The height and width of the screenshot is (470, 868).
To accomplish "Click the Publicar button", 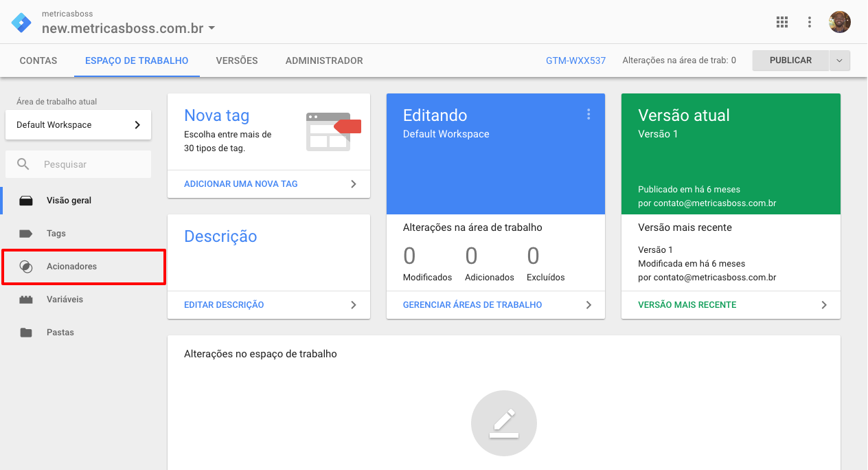I will pyautogui.click(x=790, y=60).
